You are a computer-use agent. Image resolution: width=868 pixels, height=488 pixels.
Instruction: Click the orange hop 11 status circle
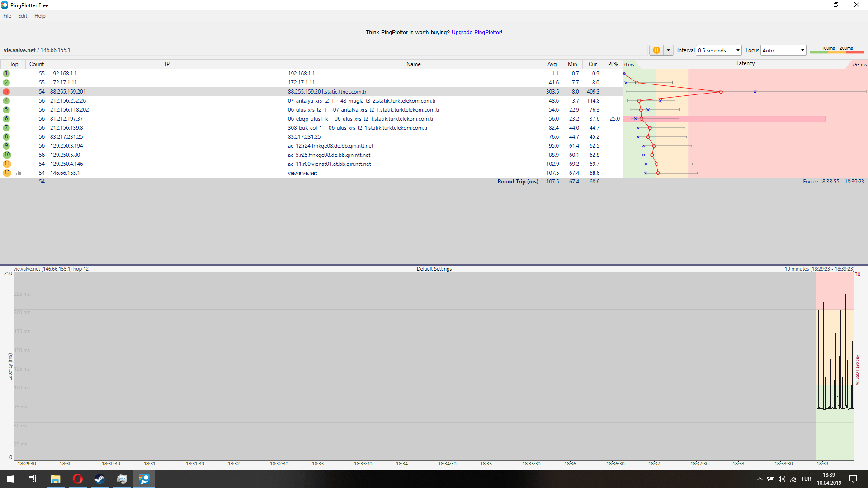click(7, 164)
